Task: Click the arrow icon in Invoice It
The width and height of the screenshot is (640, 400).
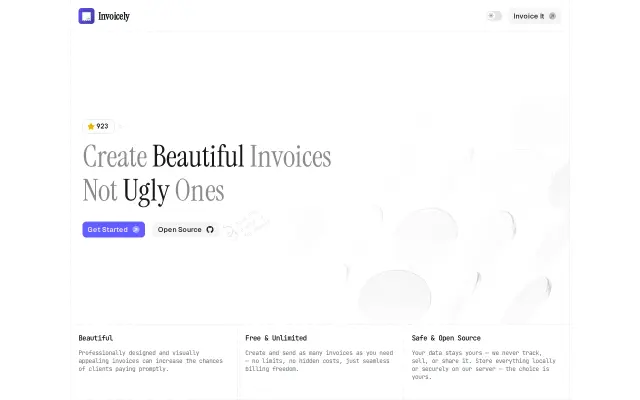Action: coord(552,16)
